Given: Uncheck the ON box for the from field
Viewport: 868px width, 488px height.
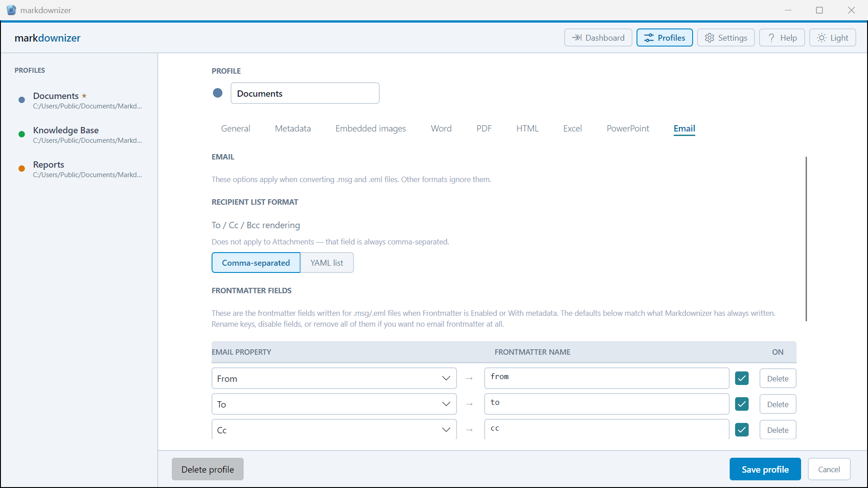Looking at the screenshot, I should [741, 378].
